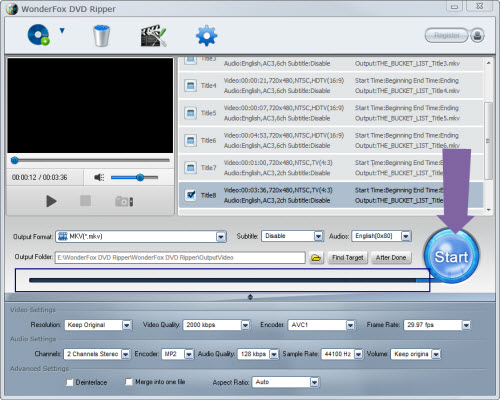Image resolution: width=500 pixels, height=400 pixels.
Task: Browse output folder with the yellow folder icon
Action: click(316, 258)
